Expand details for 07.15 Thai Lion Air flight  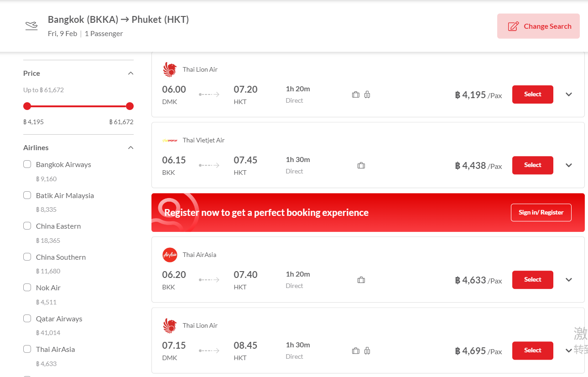tap(569, 351)
